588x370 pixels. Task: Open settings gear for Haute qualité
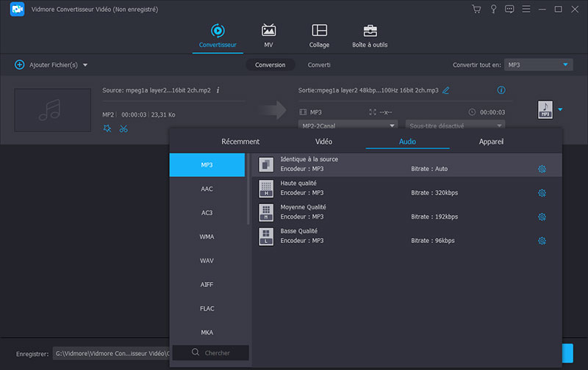pyautogui.click(x=542, y=193)
